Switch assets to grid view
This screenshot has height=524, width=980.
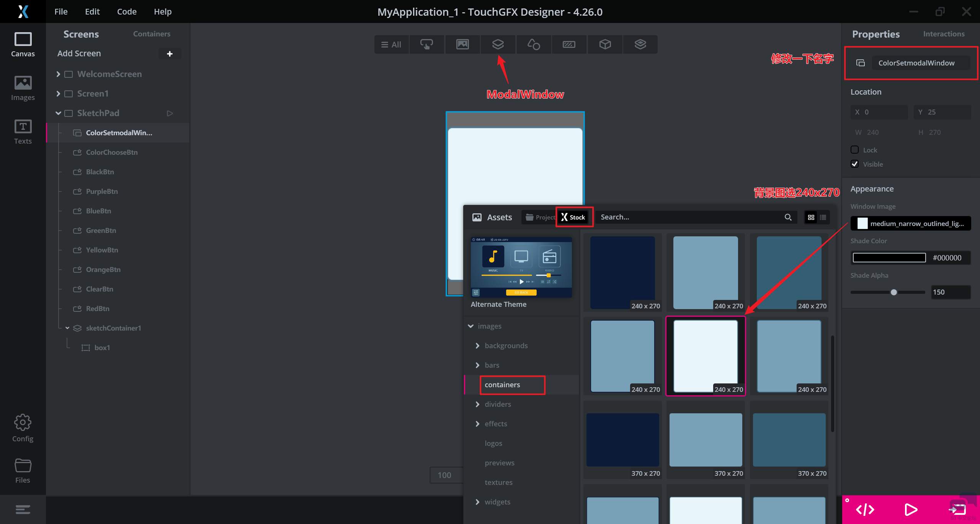811,217
